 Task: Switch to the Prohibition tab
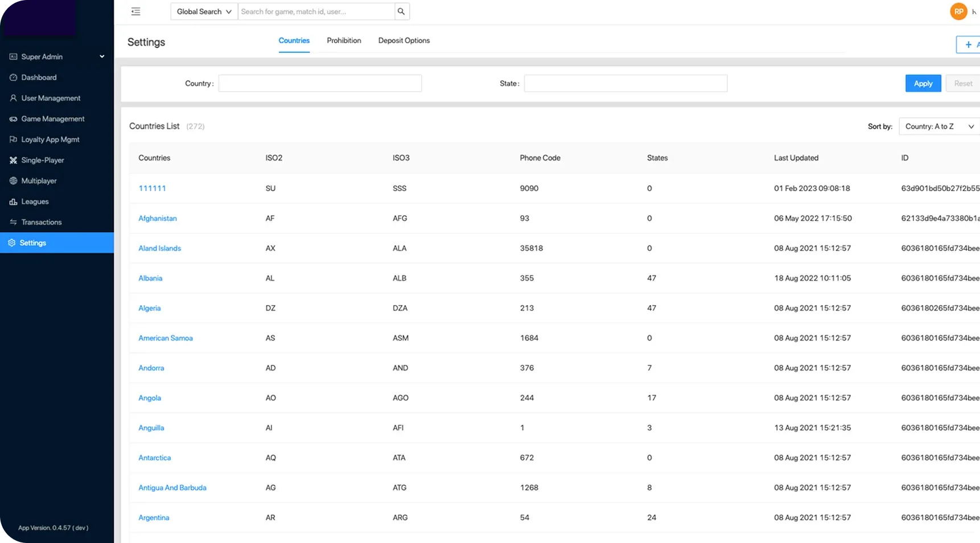click(344, 40)
